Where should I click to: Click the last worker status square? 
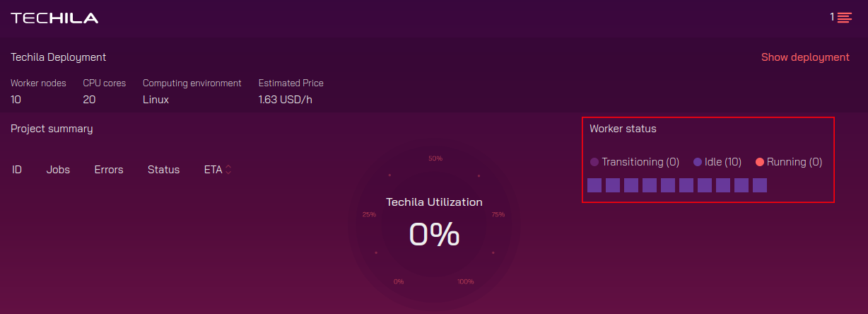click(760, 185)
